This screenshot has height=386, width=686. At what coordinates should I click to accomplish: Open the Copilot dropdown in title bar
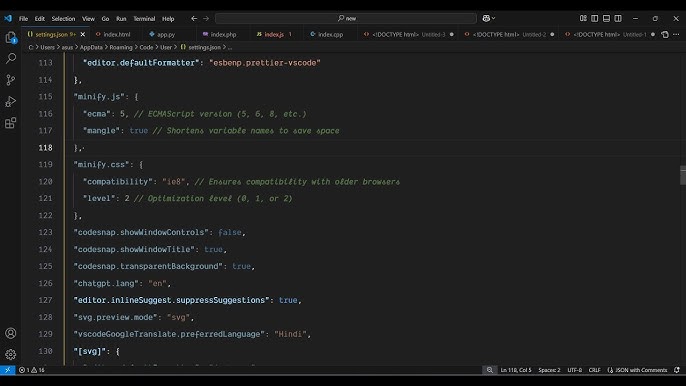pos(489,18)
